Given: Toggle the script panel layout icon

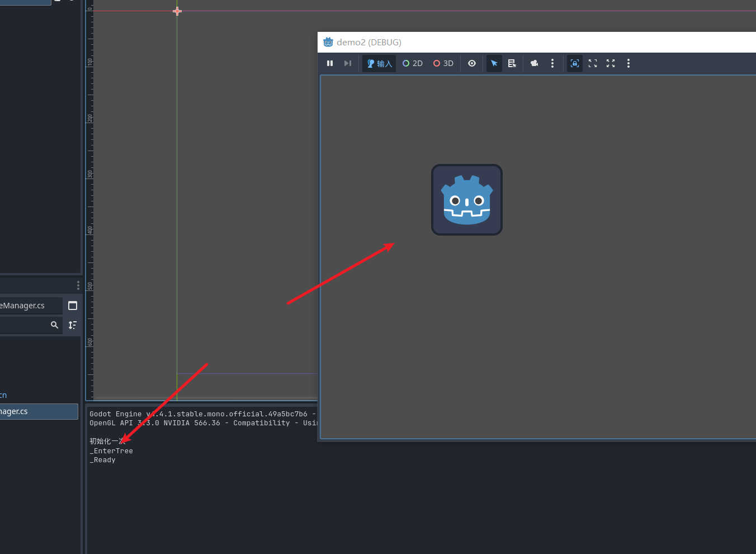Looking at the screenshot, I should tap(73, 306).
